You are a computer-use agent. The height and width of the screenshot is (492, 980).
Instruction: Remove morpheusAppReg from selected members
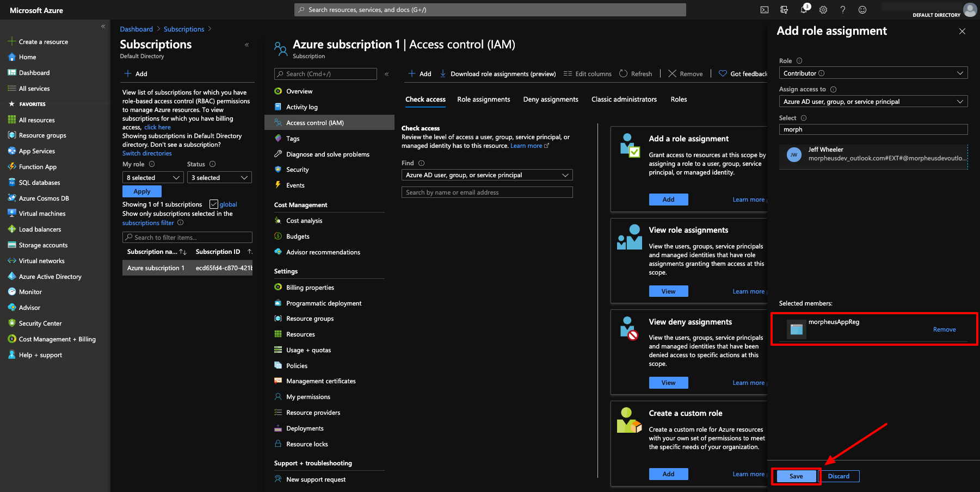click(x=944, y=329)
